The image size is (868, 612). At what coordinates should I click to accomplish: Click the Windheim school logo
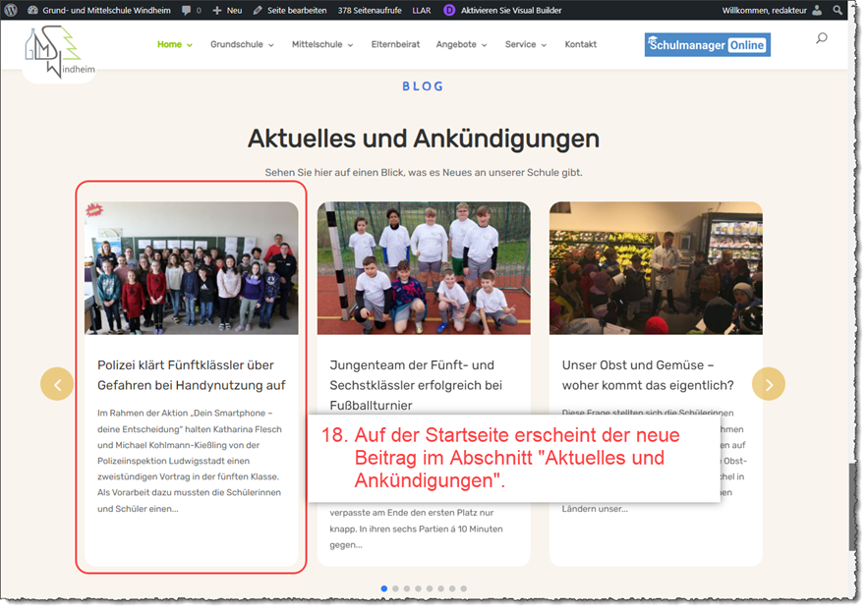tap(59, 53)
